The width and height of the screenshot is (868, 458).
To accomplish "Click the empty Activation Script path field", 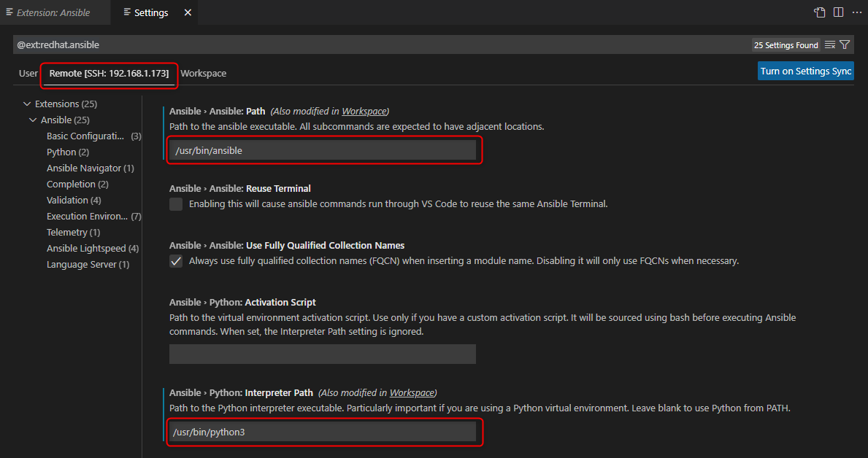I will coord(322,354).
